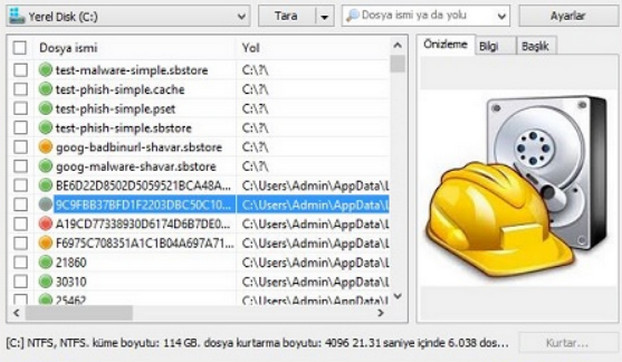Click the path cell of the highlighted 9C9FBB37 row
Image resolution: width=622 pixels, height=362 pixels.
point(313,205)
